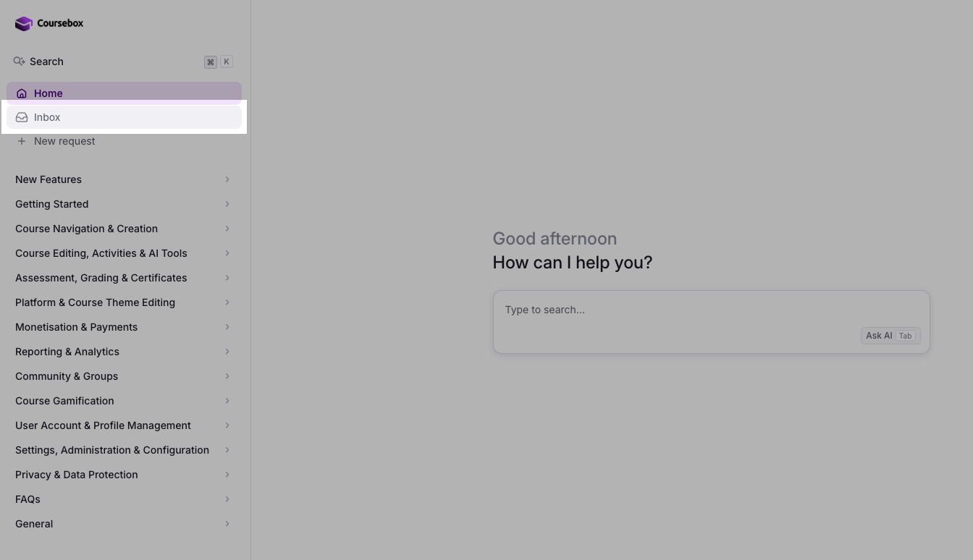
Task: Expand Privacy & Data Protection chevron
Action: pos(227,475)
